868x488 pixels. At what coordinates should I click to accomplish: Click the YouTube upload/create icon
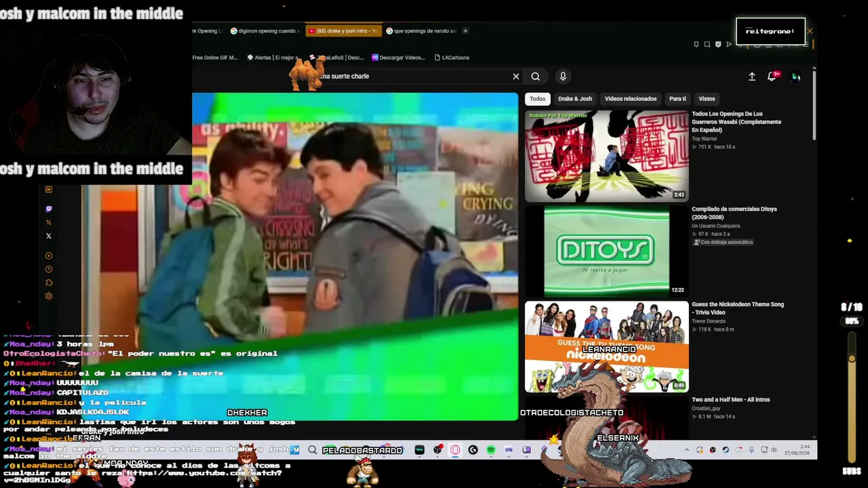pyautogui.click(x=752, y=77)
